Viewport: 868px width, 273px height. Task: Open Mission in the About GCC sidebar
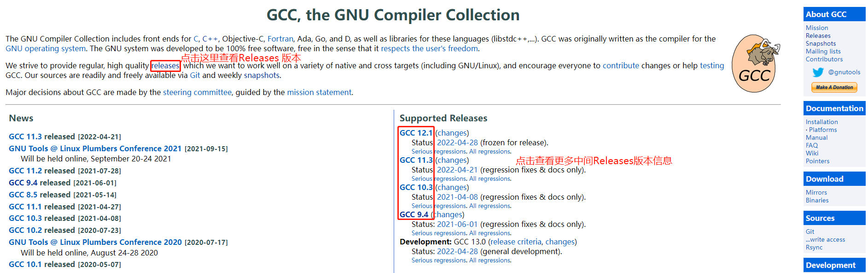click(816, 28)
